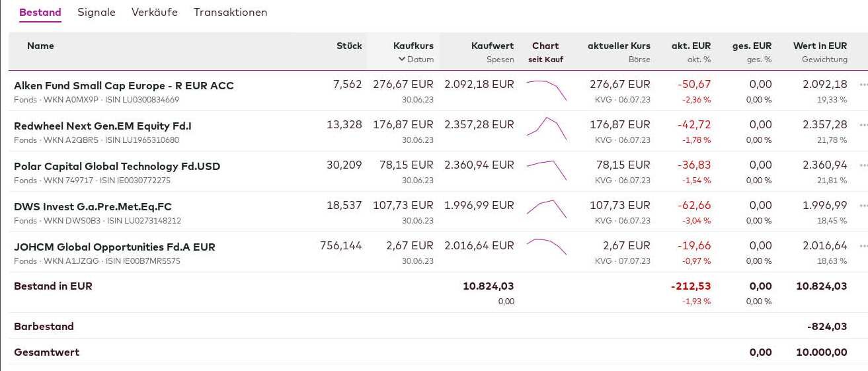Sort by Stück column header
Viewport: 868px width, 371px height.
(x=349, y=46)
